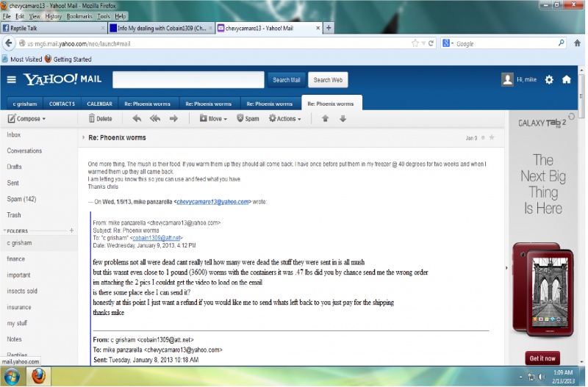Click the Get it now ad button

pyautogui.click(x=542, y=358)
